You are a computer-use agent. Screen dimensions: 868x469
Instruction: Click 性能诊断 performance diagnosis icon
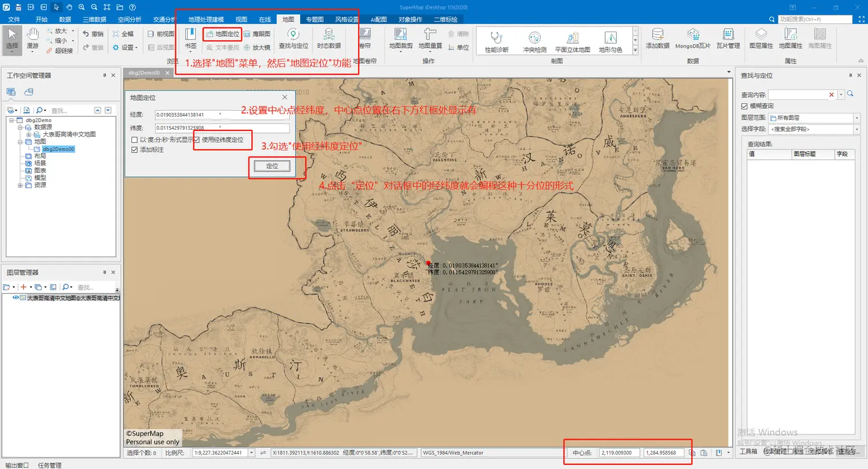coord(497,43)
